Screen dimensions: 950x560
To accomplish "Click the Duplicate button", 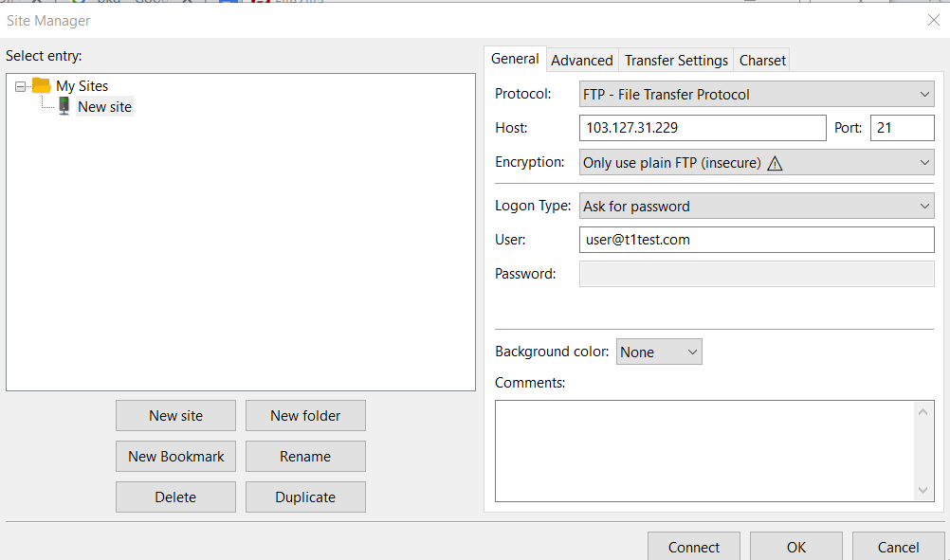I will tap(305, 497).
